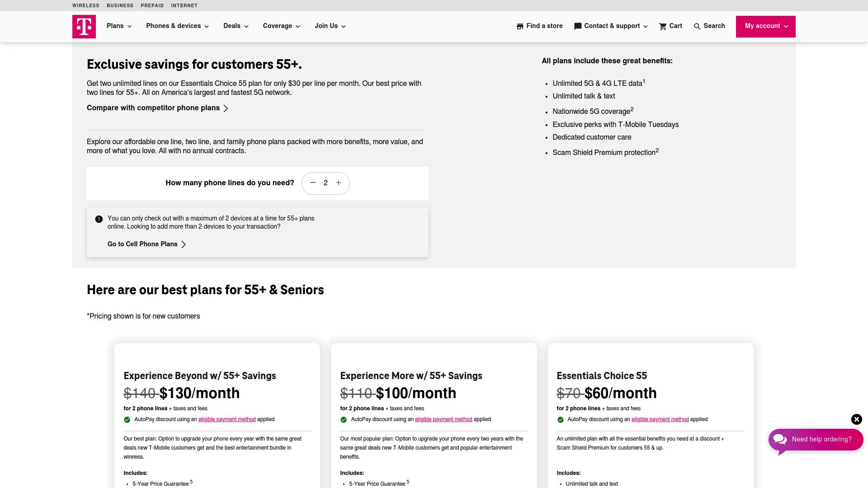Expand the Coverage dropdown

282,26
